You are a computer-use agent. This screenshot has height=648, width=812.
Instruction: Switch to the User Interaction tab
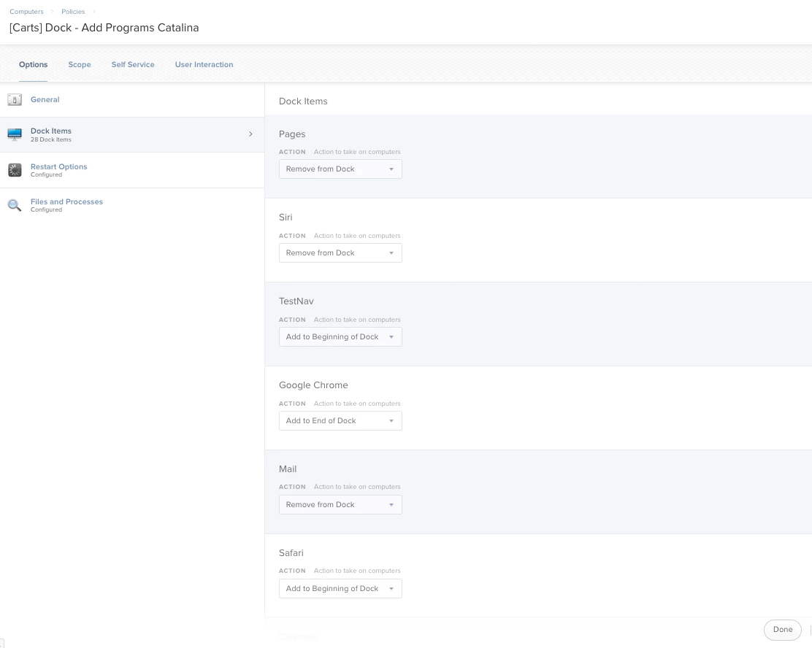(x=204, y=65)
